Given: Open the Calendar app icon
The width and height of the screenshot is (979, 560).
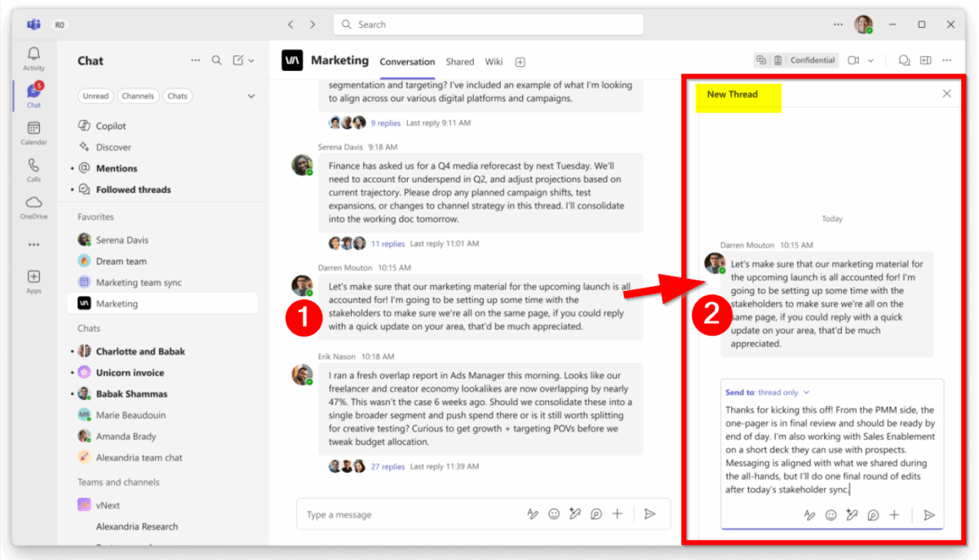Looking at the screenshot, I should [x=33, y=132].
